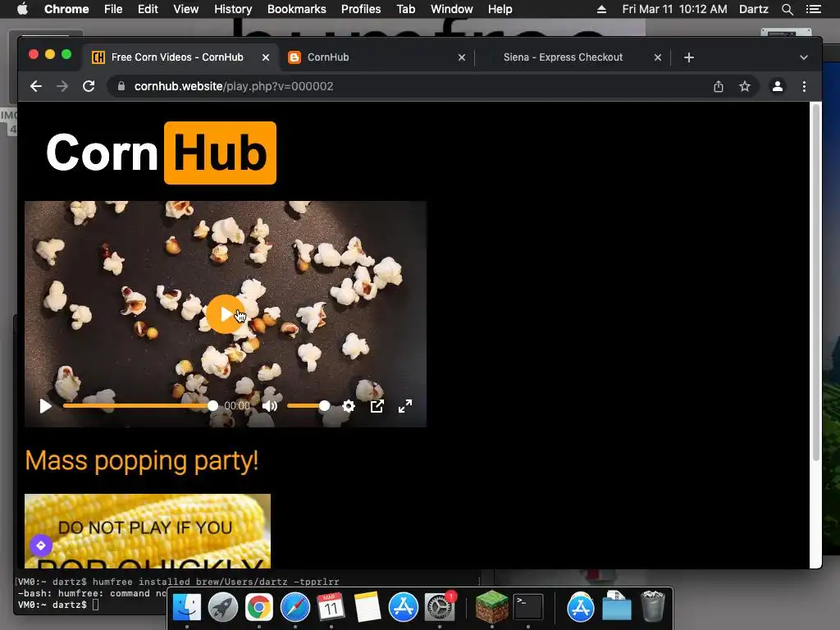Mute the video with the speaker icon
This screenshot has width=840, height=630.
[269, 406]
